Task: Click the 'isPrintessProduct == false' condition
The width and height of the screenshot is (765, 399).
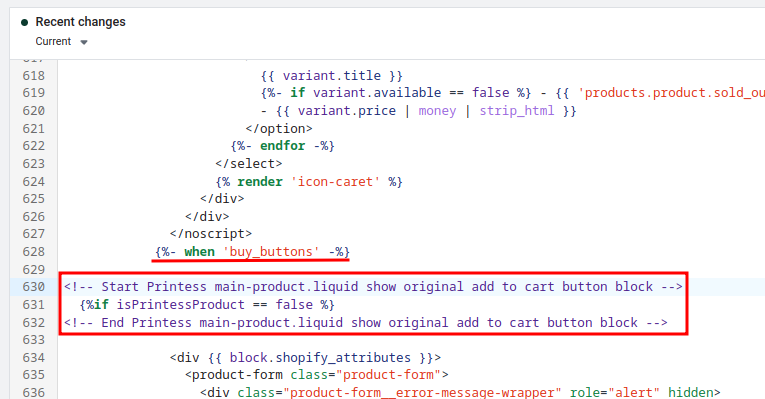Action: pyautogui.click(x=215, y=304)
